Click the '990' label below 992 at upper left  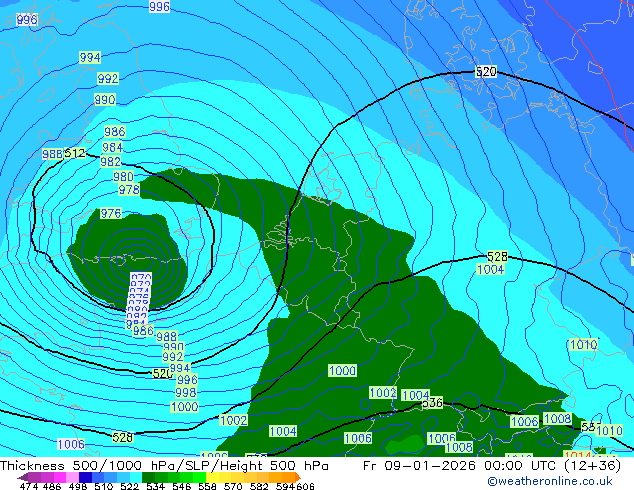click(x=105, y=99)
